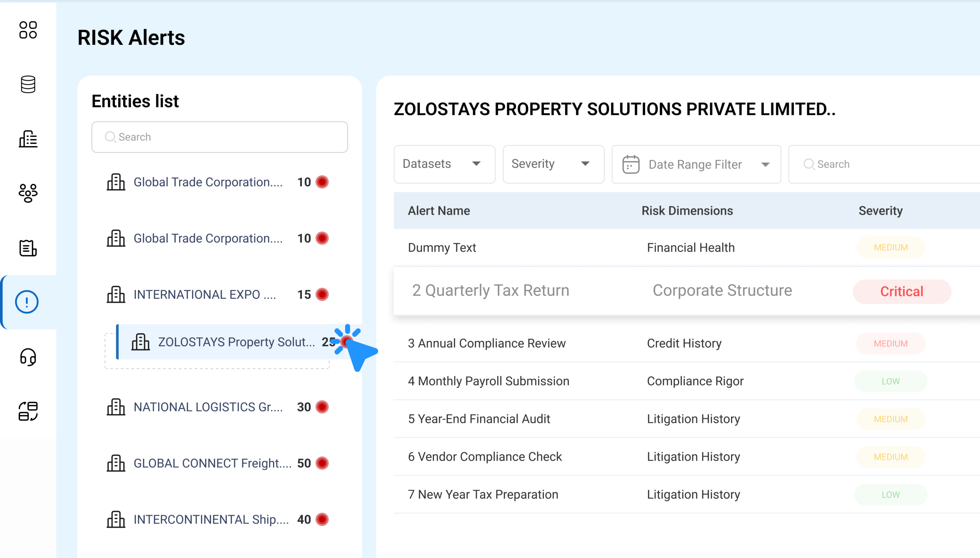Expand the Datasets dropdown
This screenshot has height=558, width=980.
tap(444, 164)
